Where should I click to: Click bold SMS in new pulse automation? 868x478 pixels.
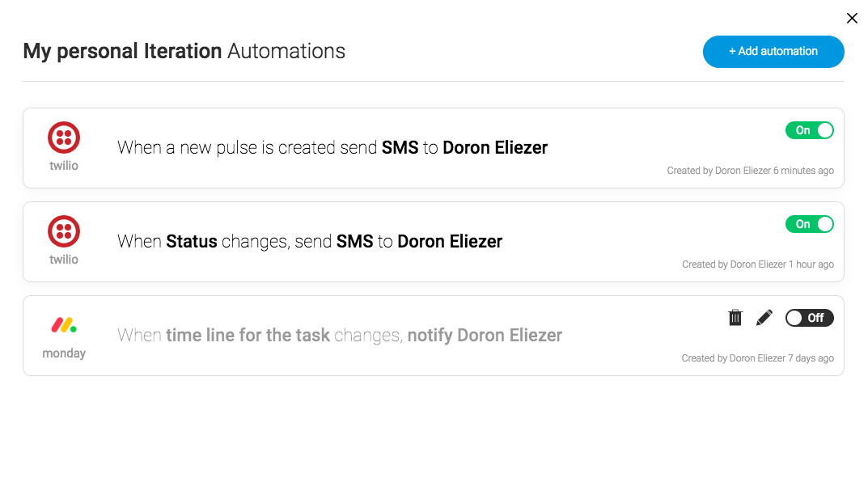400,148
